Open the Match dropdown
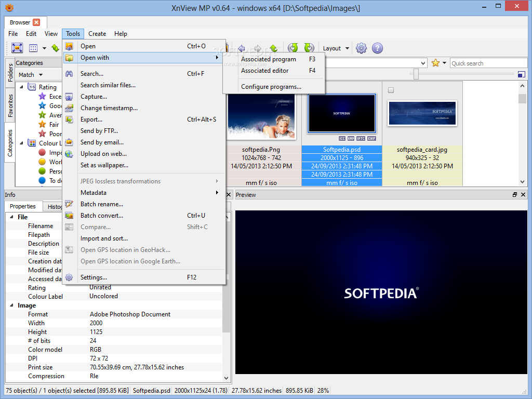 pyautogui.click(x=31, y=75)
